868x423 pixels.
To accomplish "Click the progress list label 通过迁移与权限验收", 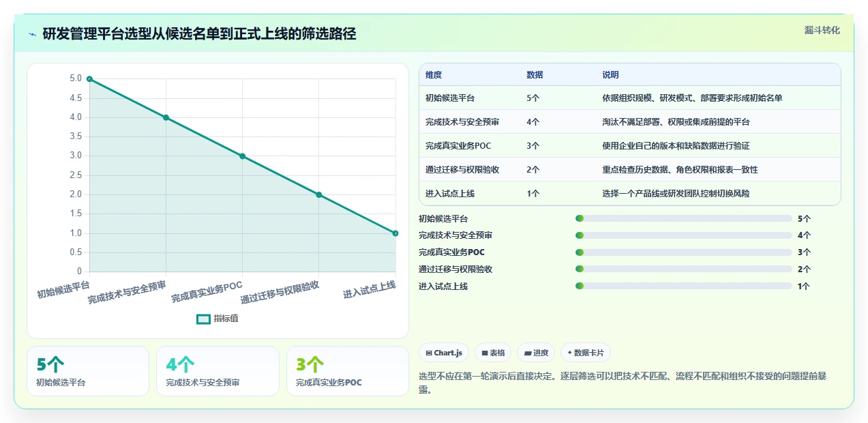I will [455, 269].
